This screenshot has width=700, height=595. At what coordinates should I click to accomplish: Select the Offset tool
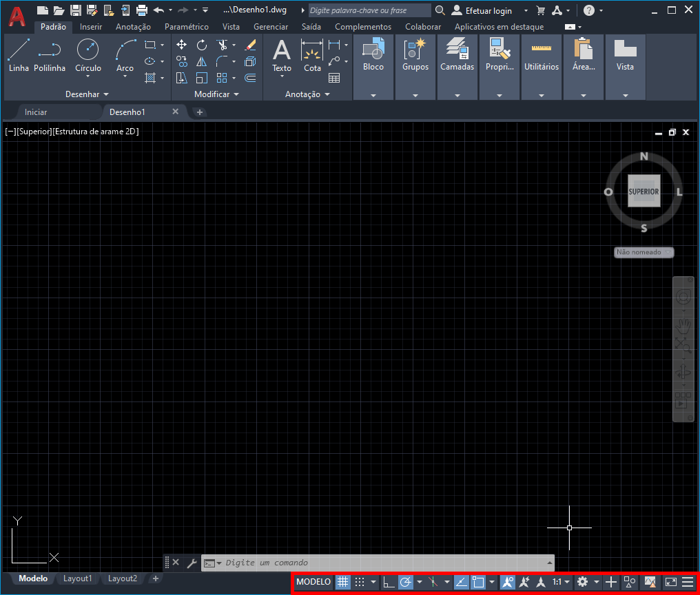tap(251, 78)
